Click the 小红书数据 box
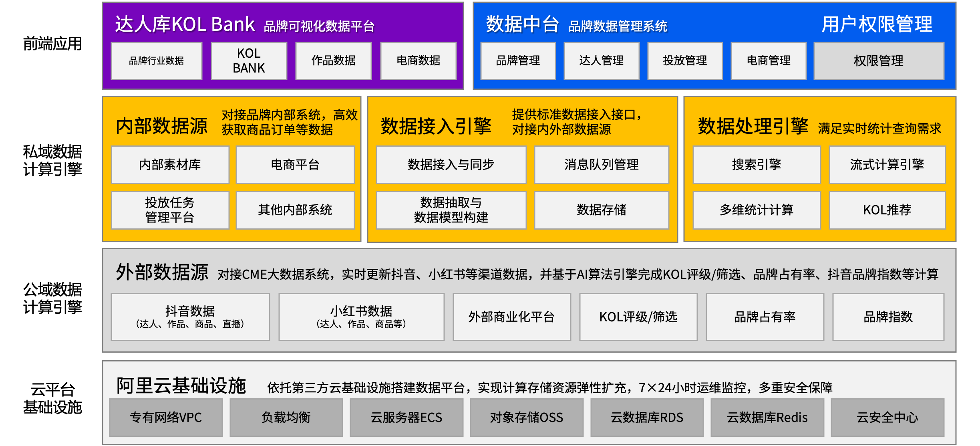This screenshot has height=446, width=980. (x=361, y=317)
